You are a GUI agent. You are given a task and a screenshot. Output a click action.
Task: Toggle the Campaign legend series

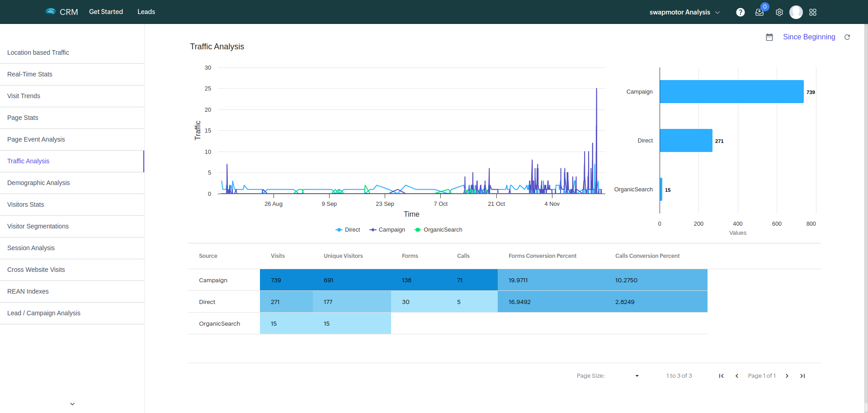pyautogui.click(x=387, y=230)
